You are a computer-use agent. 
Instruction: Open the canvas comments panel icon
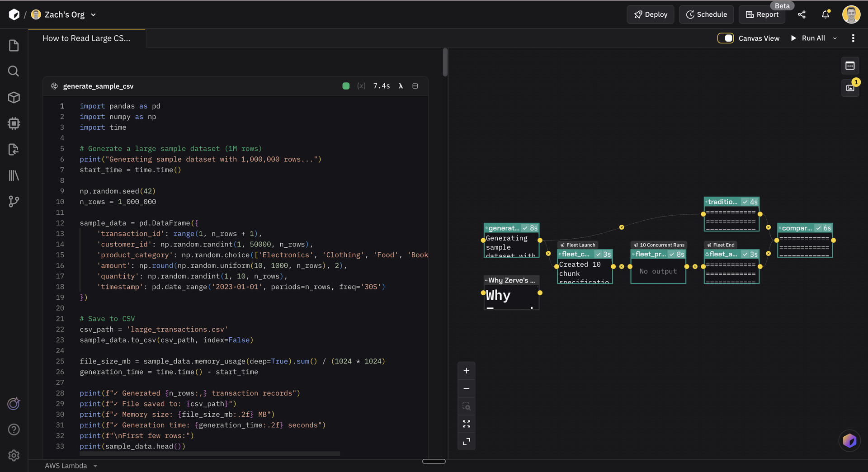tap(850, 66)
